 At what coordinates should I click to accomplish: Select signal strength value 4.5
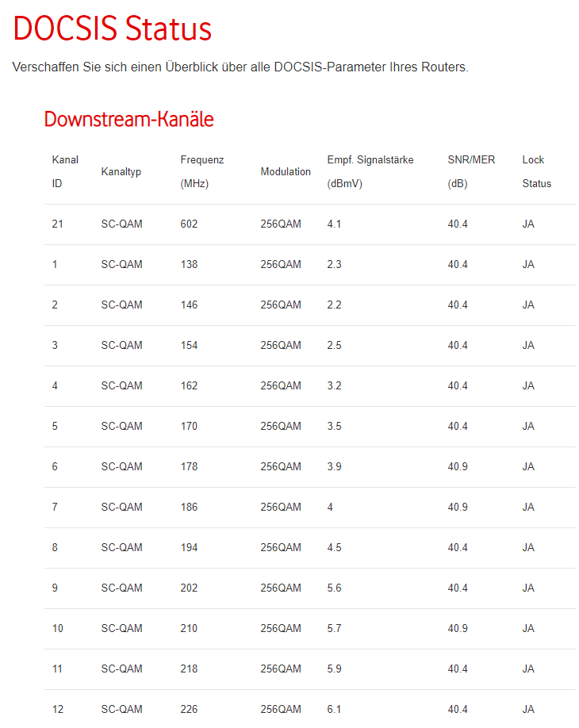pyautogui.click(x=334, y=547)
